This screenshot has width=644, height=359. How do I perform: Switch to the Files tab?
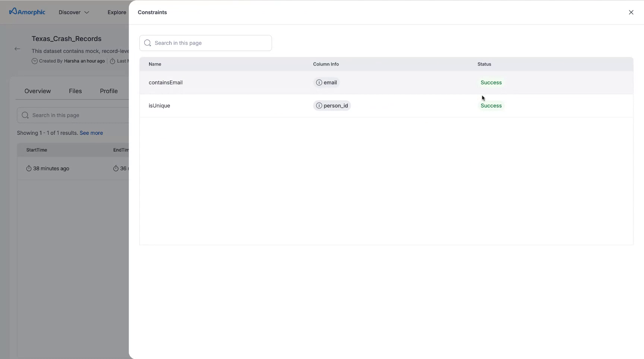(x=75, y=91)
